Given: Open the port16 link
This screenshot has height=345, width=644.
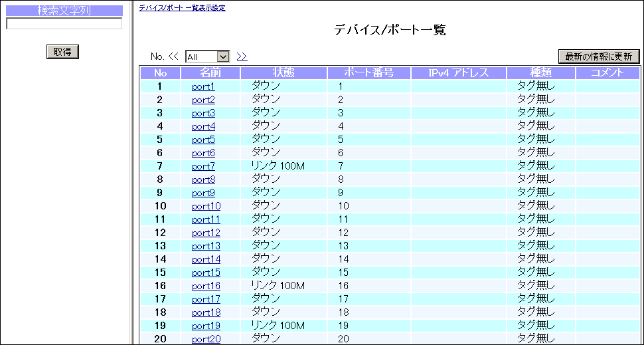Looking at the screenshot, I should (x=206, y=286).
